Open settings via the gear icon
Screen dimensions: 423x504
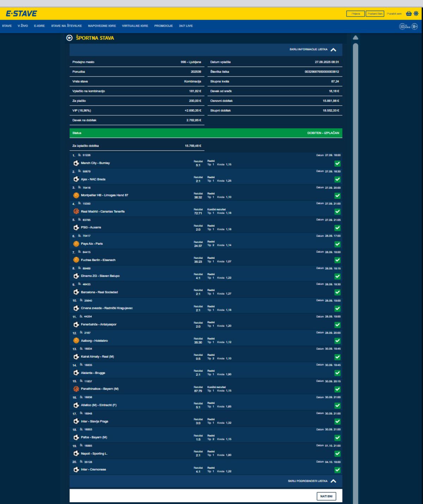tap(416, 14)
